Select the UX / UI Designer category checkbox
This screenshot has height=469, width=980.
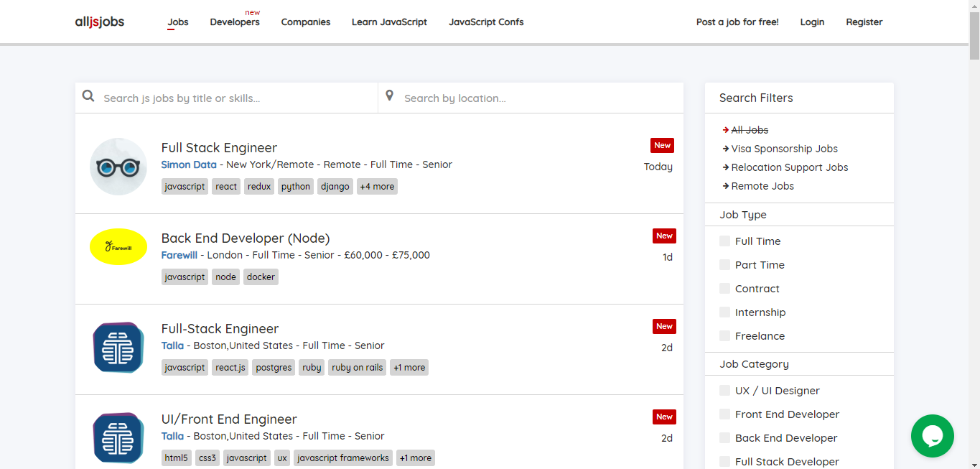pos(724,390)
